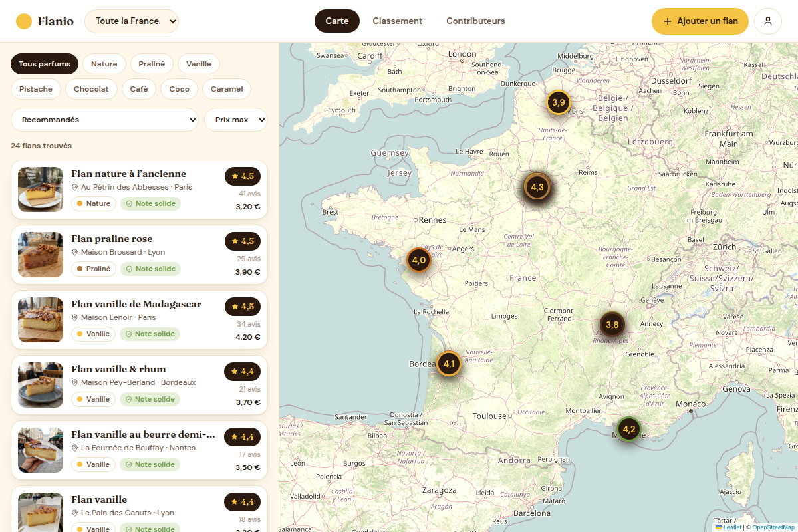
Task: Click the 4,4 star rating on Flan vanille & rhum
Action: tap(243, 372)
